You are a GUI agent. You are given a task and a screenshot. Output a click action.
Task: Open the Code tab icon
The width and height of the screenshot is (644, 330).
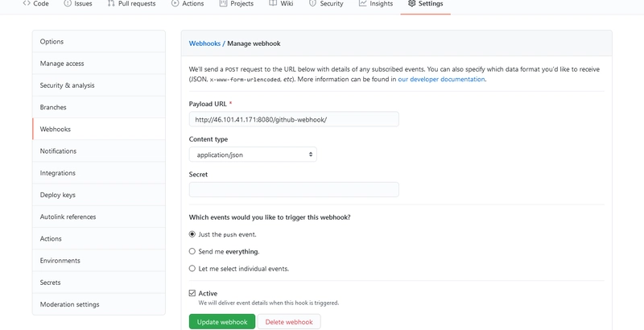click(27, 3)
